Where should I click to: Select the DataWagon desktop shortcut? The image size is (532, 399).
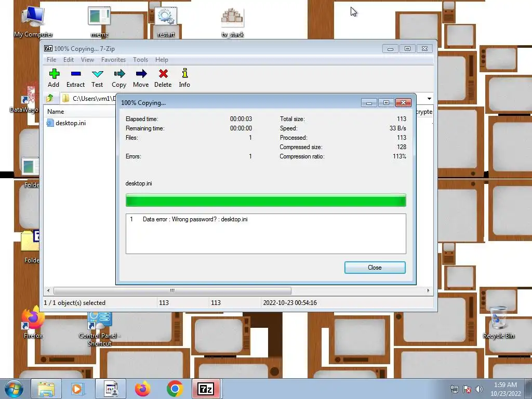click(24, 98)
